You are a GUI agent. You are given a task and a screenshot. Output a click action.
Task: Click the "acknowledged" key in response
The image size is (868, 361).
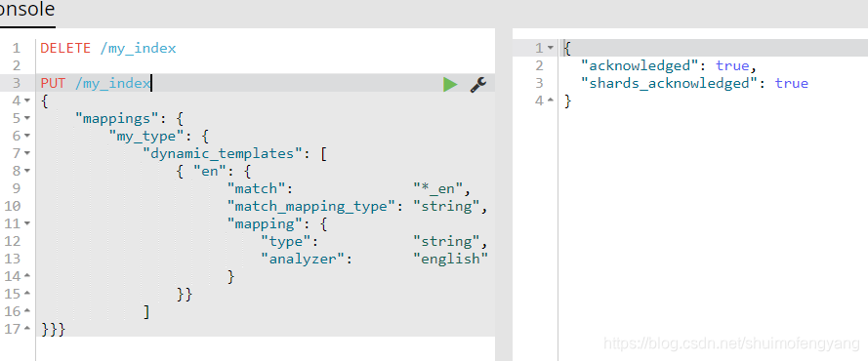pos(640,65)
